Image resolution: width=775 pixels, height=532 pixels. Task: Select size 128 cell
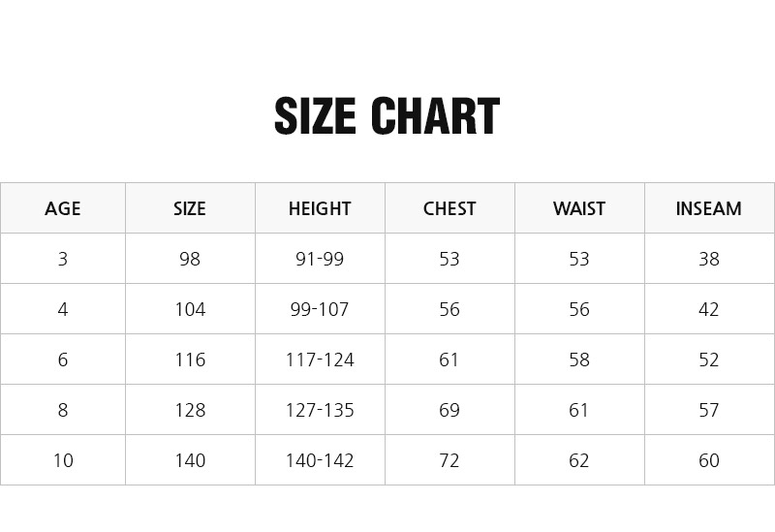click(x=190, y=410)
